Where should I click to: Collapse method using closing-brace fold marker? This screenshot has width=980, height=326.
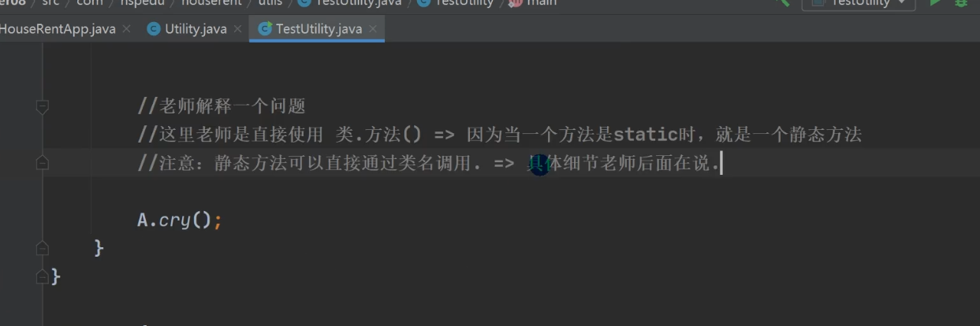coord(43,248)
